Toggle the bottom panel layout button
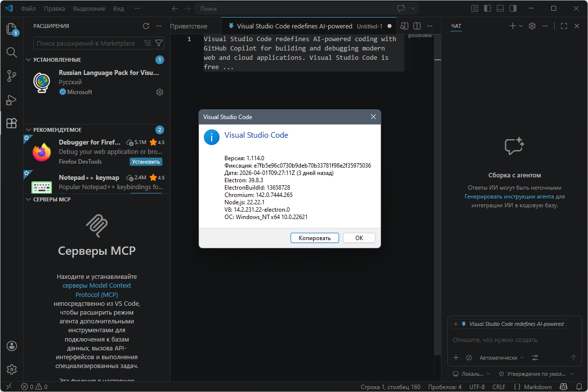The image size is (588, 392). [500, 8]
